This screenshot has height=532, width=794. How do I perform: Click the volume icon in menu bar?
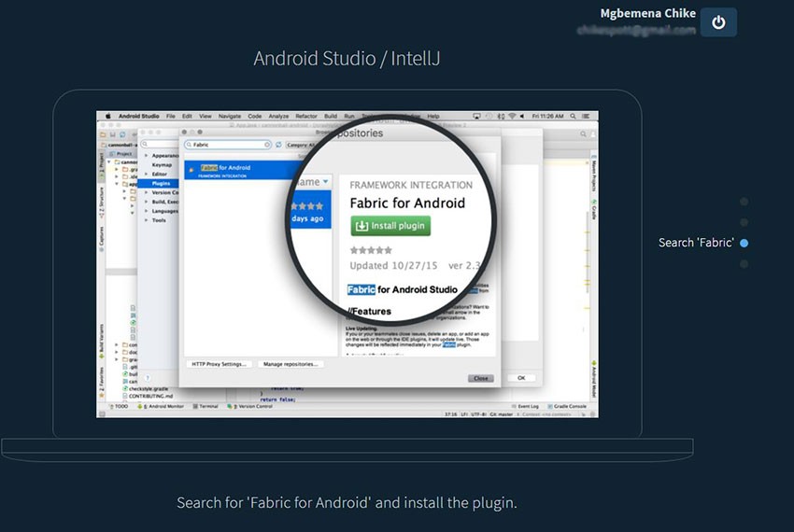[522, 116]
